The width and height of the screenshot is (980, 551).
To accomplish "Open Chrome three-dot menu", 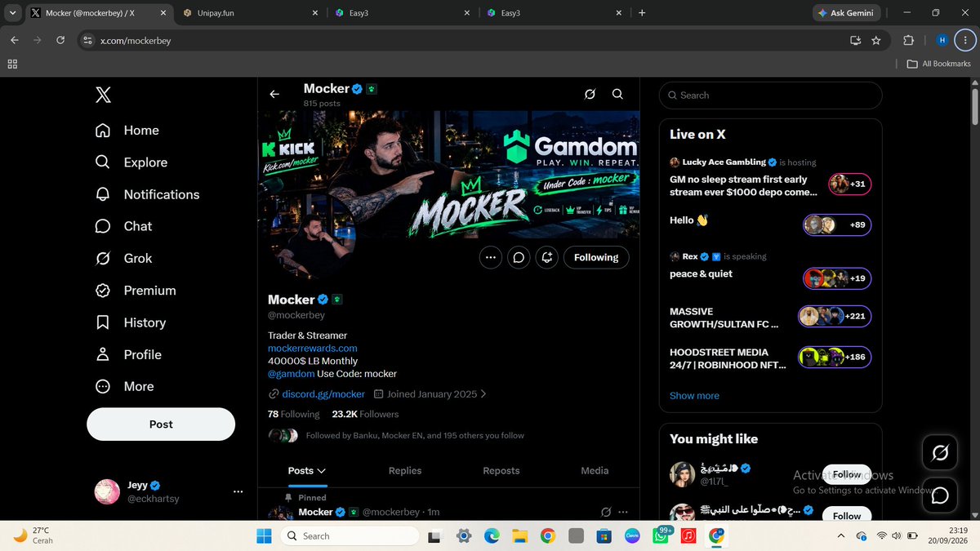I will coord(965,40).
